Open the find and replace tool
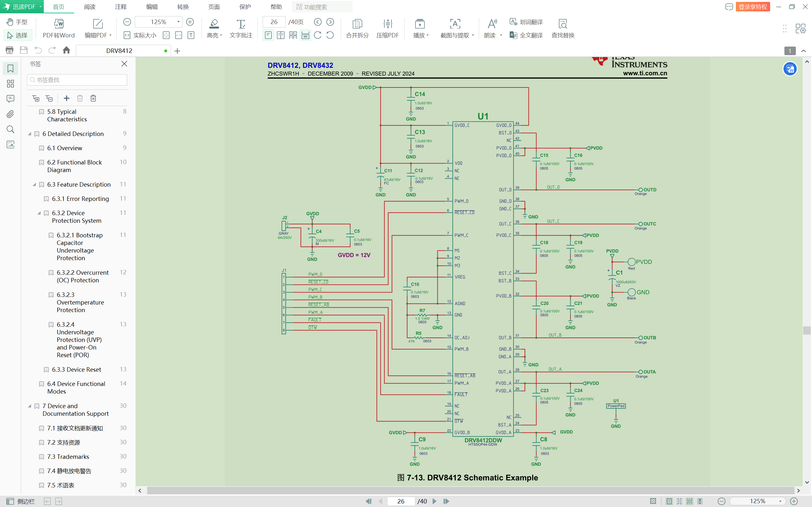 tap(562, 24)
